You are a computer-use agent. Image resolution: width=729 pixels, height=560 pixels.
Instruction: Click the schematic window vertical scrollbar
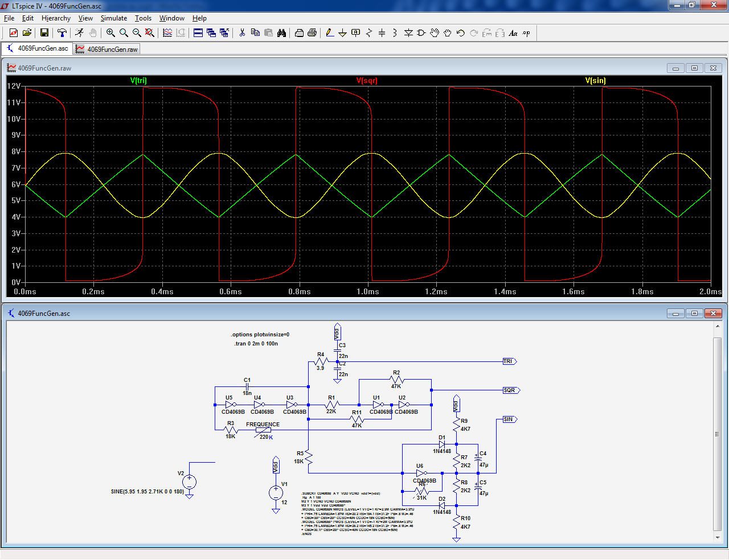(717, 434)
